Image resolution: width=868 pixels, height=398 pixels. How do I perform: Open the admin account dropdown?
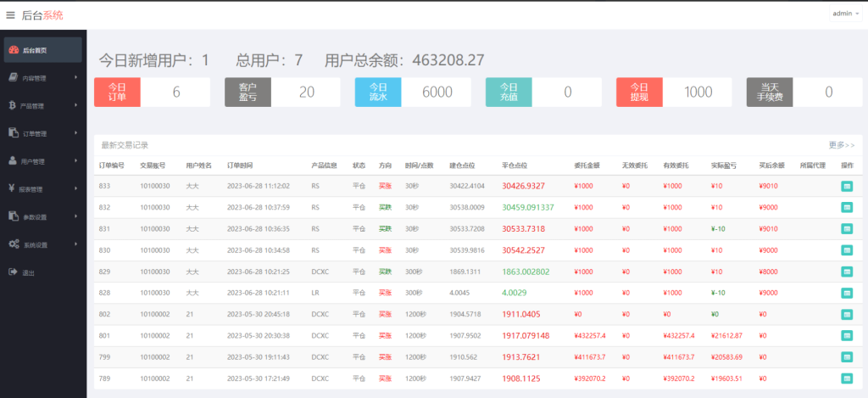click(845, 14)
